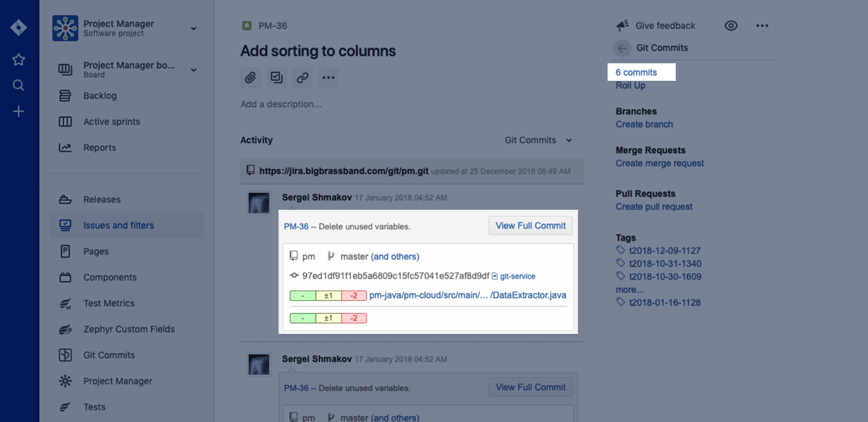
Task: Expand the Project Manager project chevron
Action: [x=193, y=28]
